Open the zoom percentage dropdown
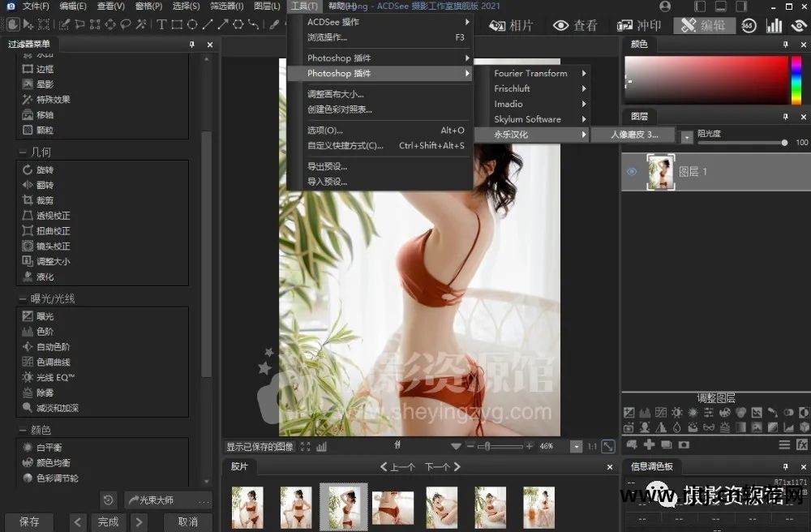The height and width of the screenshot is (532, 811). [x=576, y=446]
